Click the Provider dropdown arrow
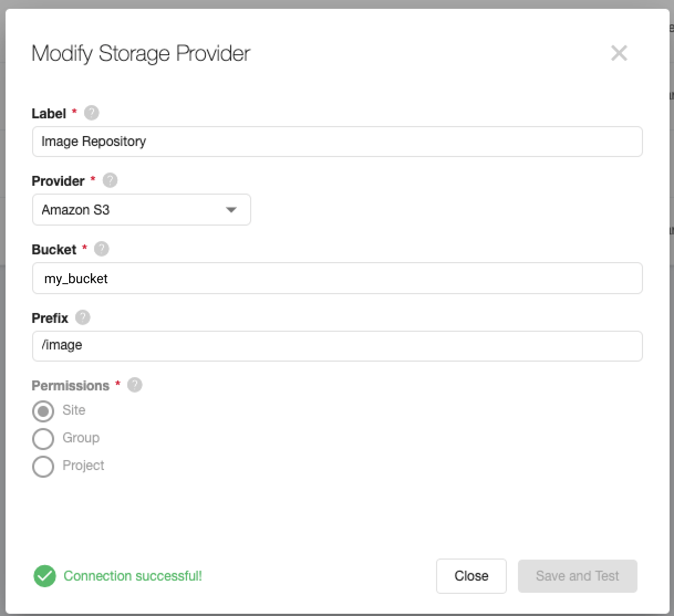 pyautogui.click(x=231, y=210)
